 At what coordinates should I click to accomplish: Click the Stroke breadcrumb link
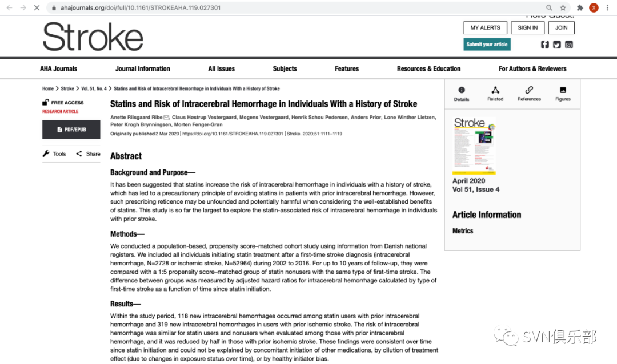pyautogui.click(x=67, y=88)
